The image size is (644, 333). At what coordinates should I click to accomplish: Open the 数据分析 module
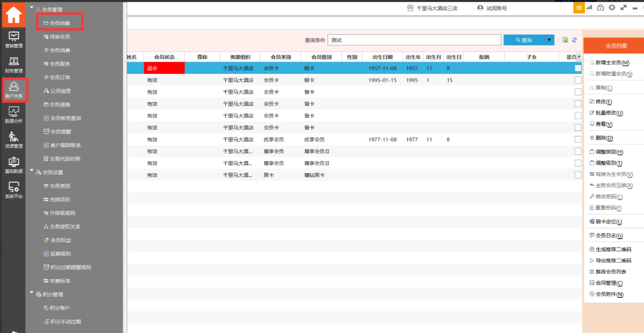pos(14,115)
